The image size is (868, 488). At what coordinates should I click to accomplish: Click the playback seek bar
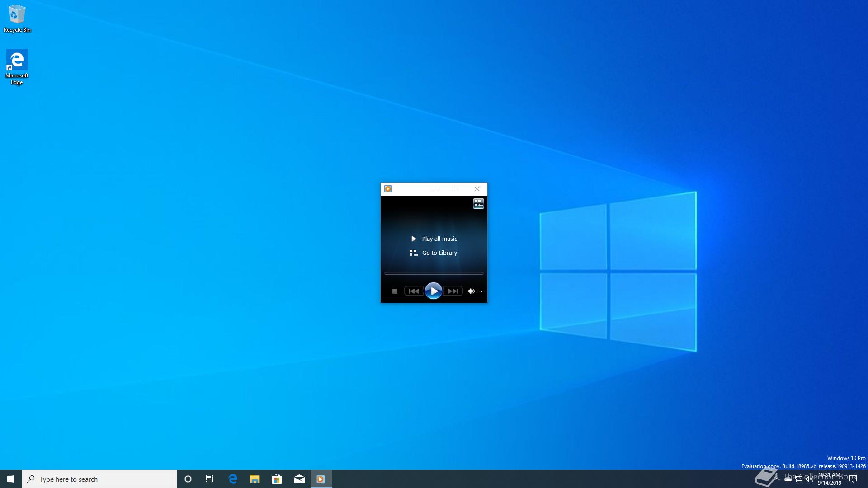pos(434,273)
